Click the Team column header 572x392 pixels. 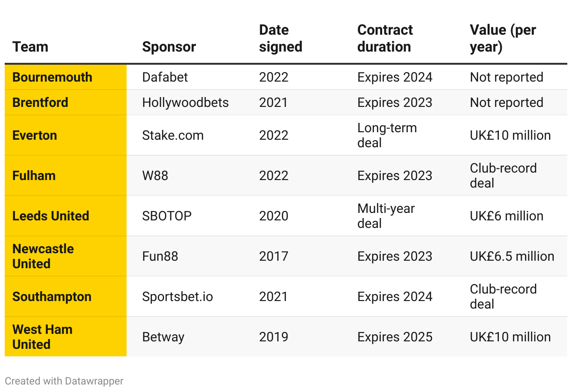30,47
